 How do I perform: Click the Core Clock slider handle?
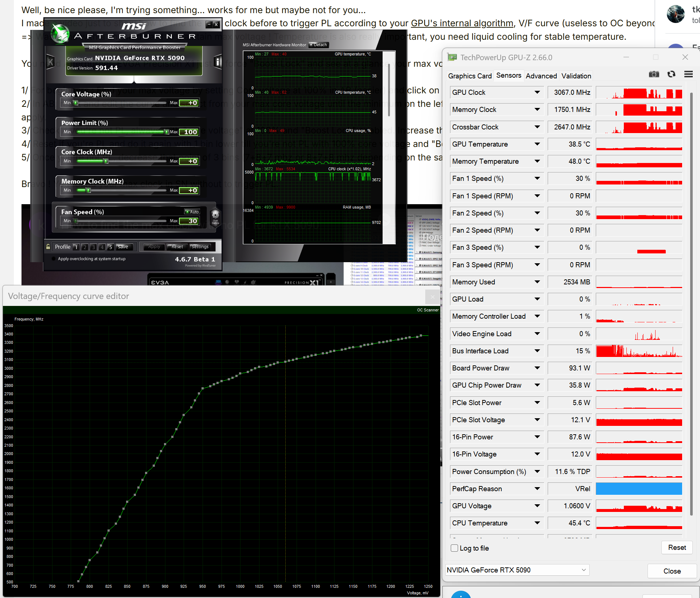coord(106,161)
